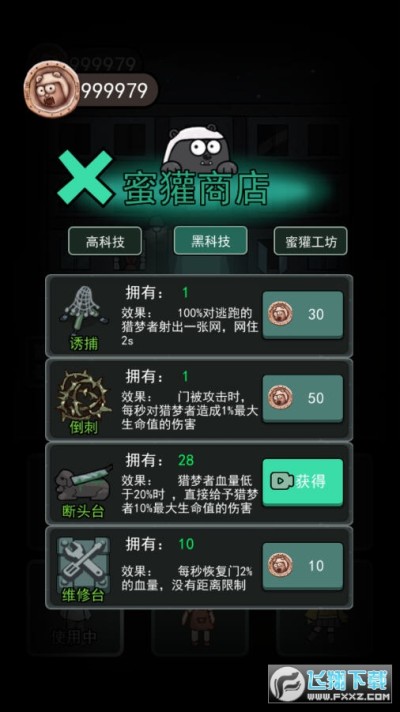Select the 倒刺 thorn ring icon
400x712 pixels.
coord(84,396)
